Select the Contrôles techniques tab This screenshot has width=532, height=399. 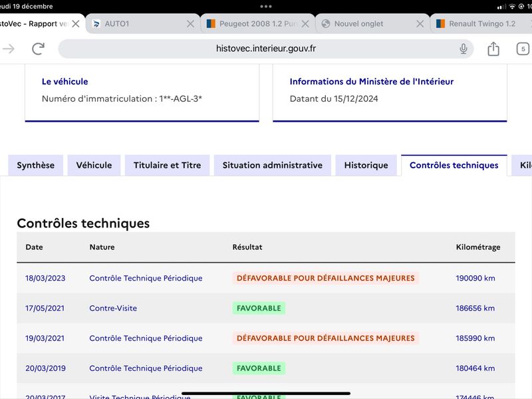(x=454, y=165)
